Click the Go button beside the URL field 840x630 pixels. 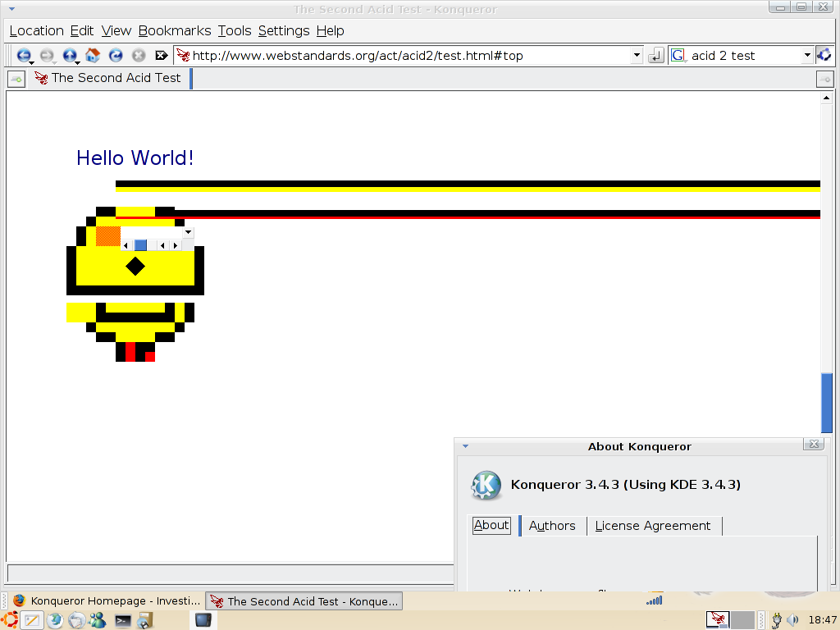click(655, 55)
